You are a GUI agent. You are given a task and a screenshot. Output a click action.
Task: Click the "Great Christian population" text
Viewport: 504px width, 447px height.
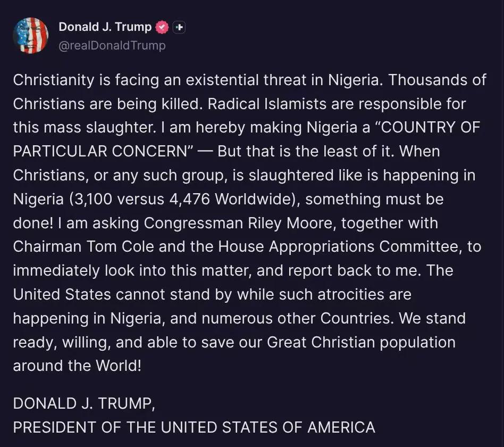click(x=361, y=342)
